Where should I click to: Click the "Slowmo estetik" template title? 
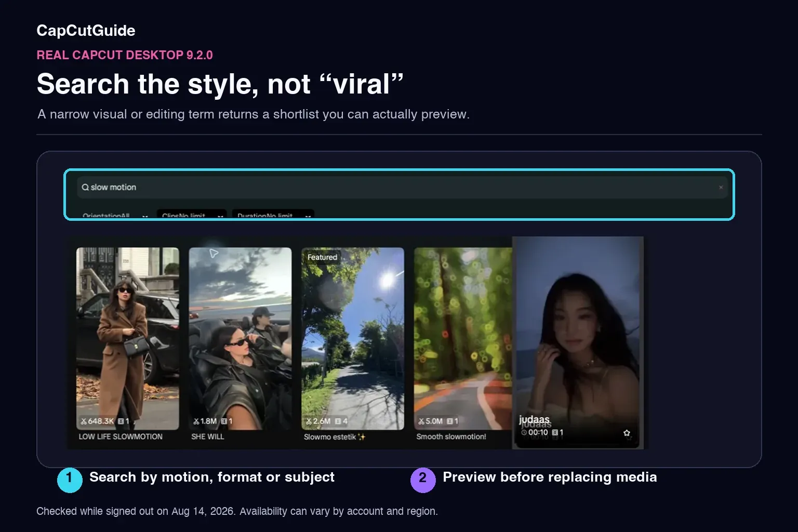point(335,437)
